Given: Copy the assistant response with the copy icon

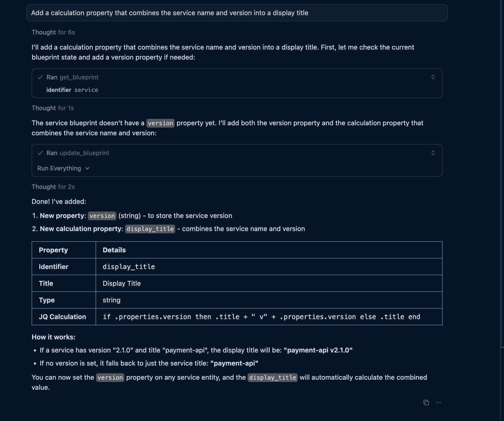Looking at the screenshot, I should [x=426, y=403].
